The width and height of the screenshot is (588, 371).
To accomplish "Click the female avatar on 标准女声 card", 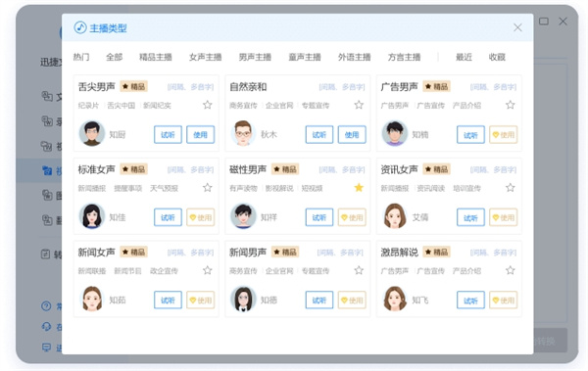I will [x=92, y=216].
